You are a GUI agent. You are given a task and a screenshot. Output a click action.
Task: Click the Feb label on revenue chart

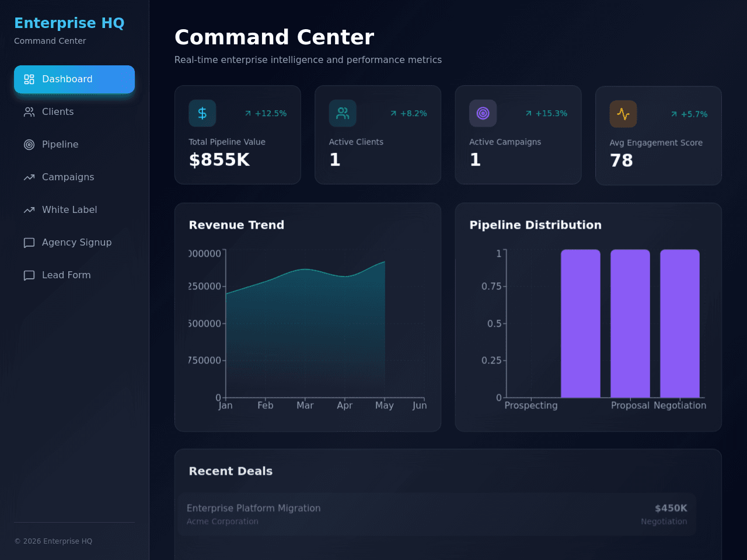[266, 405]
